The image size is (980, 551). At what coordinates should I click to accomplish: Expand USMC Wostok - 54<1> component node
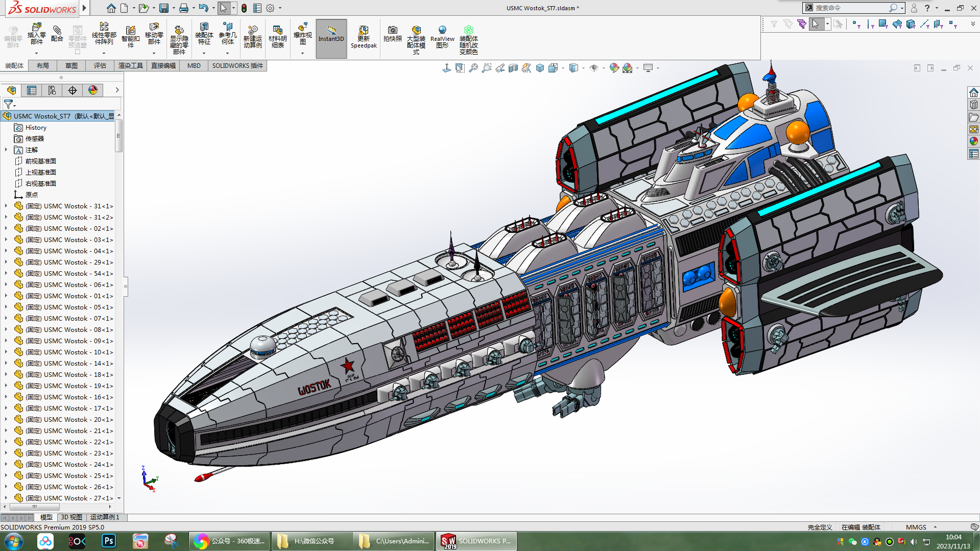tap(6, 274)
